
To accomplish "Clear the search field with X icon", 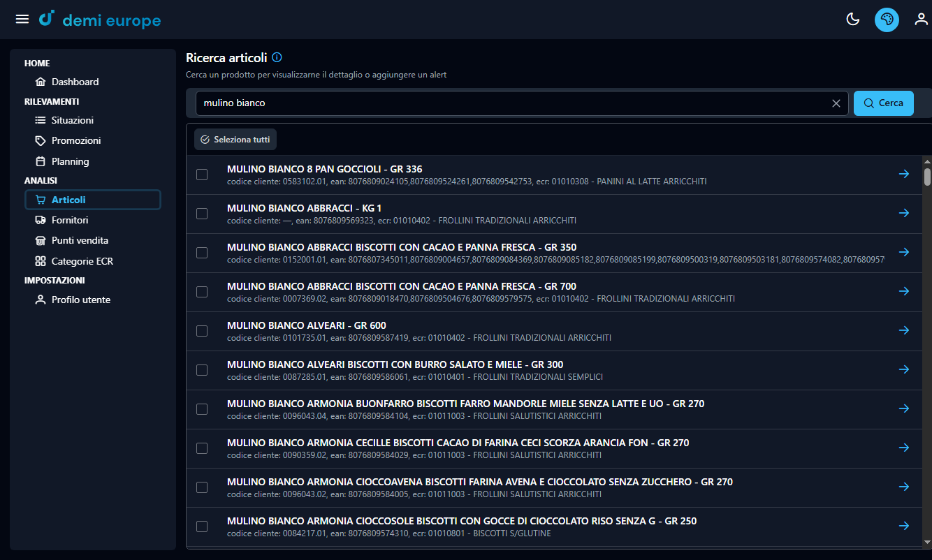I will point(836,103).
